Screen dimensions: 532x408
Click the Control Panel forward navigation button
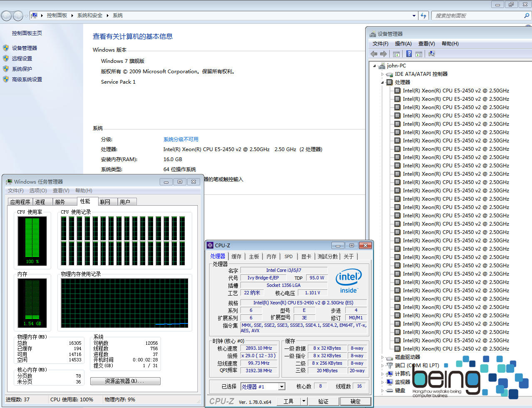click(x=18, y=16)
